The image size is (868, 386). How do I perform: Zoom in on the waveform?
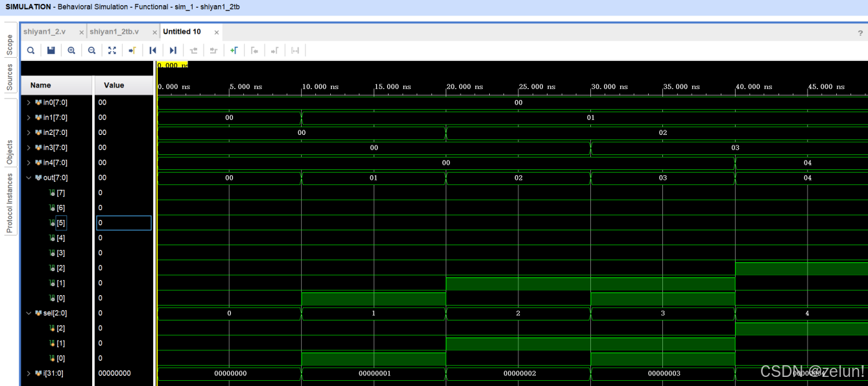[71, 51]
